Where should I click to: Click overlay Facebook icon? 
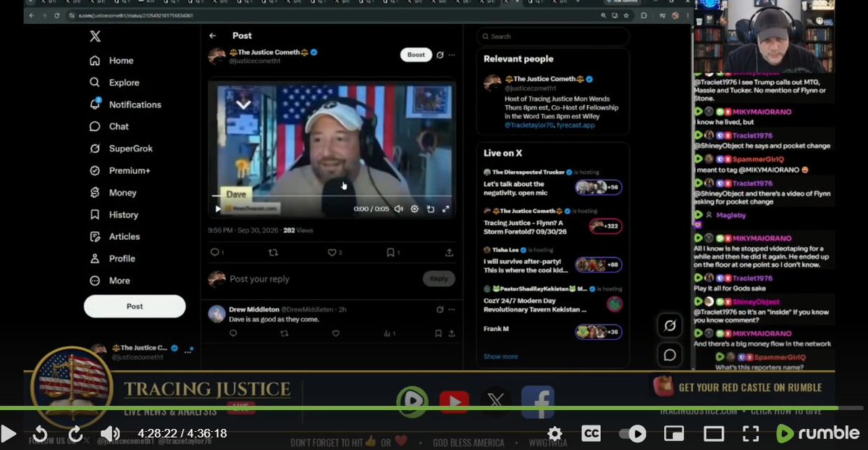(x=537, y=401)
